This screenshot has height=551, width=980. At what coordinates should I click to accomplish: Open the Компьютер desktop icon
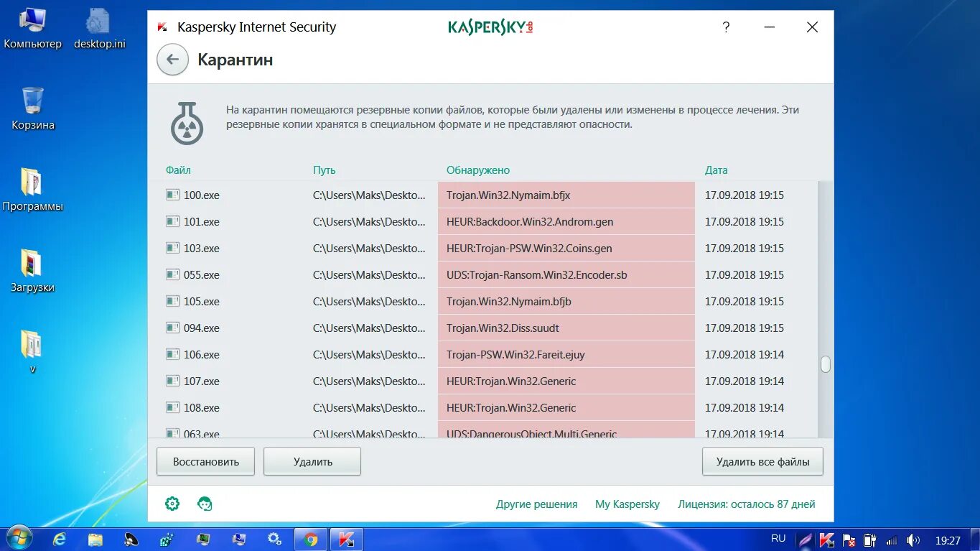[33, 29]
